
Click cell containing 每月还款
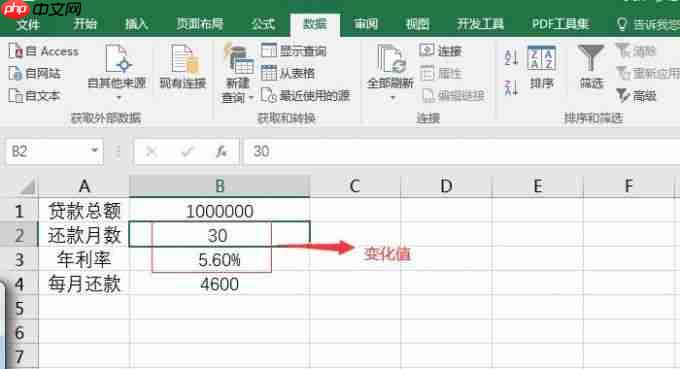(x=84, y=284)
